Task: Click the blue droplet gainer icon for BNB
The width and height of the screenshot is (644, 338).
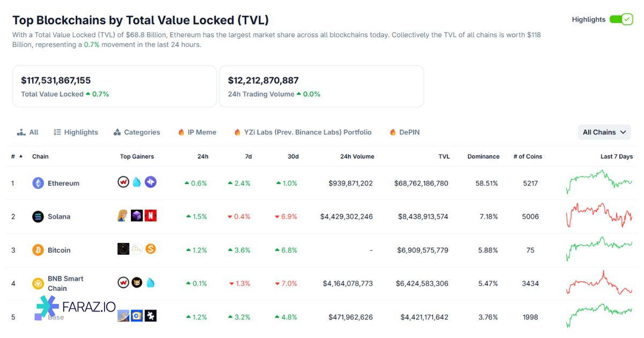Action: [151, 282]
